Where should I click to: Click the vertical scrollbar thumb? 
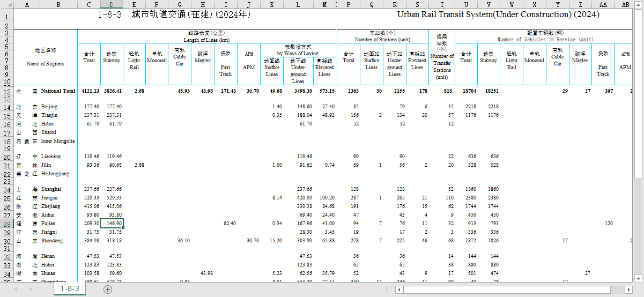(639, 93)
